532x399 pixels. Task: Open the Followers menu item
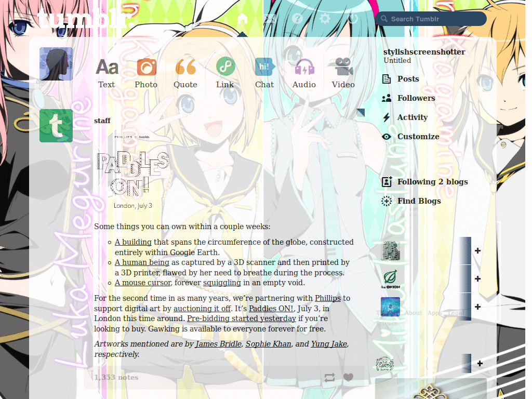click(x=416, y=98)
